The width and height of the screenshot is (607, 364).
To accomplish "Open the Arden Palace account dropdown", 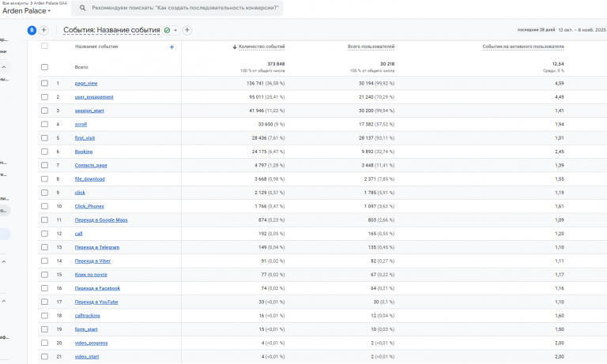I will 27,12.
